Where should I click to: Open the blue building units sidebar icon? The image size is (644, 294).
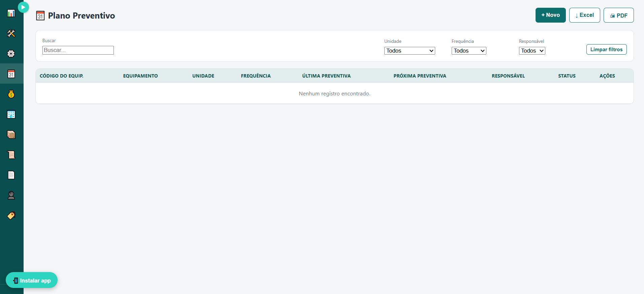click(x=11, y=114)
